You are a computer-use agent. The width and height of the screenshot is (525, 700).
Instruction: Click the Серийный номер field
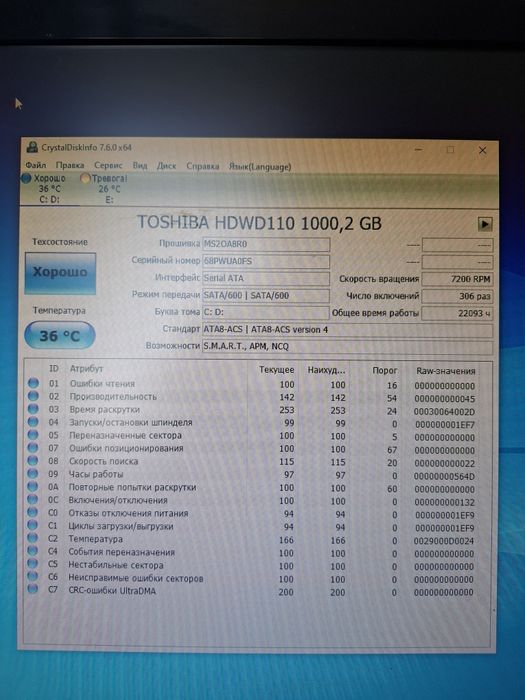266,261
